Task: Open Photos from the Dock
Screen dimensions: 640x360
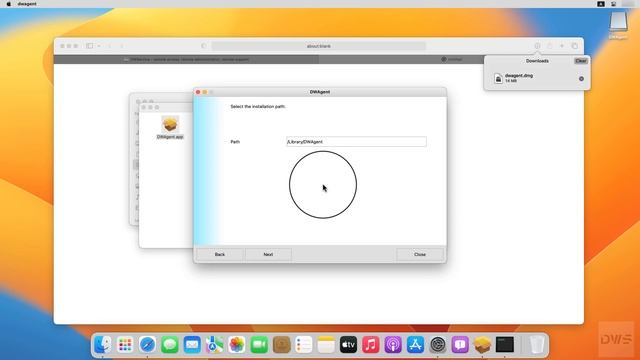Action: tap(237, 345)
